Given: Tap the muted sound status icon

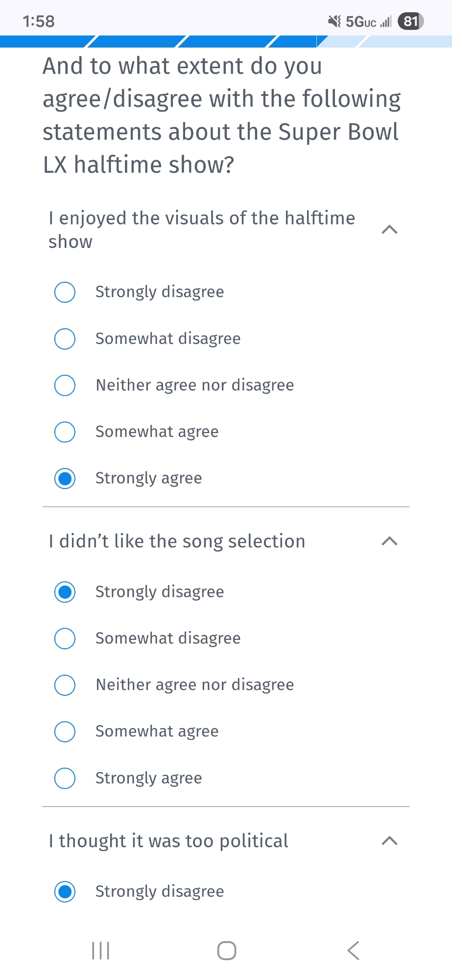Looking at the screenshot, I should click(334, 22).
